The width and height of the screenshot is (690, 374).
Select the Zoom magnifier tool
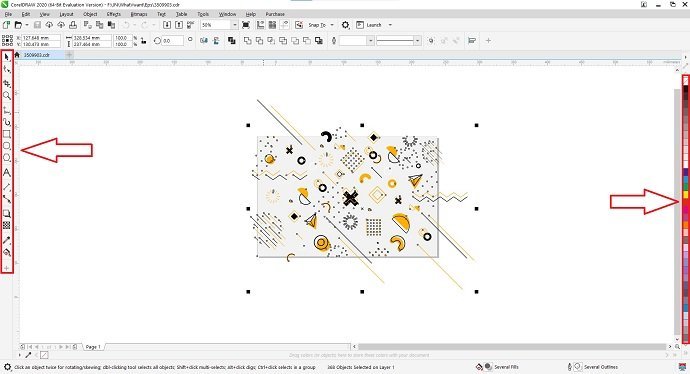point(7,95)
